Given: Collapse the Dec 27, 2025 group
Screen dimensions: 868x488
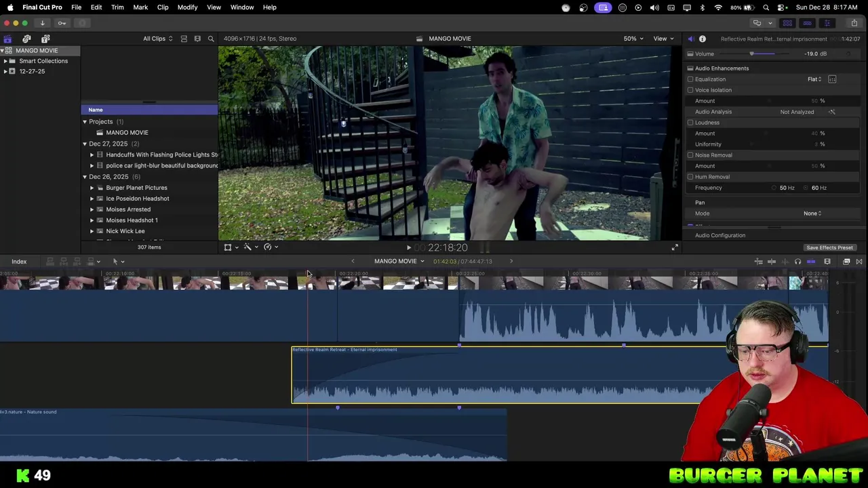Looking at the screenshot, I should pyautogui.click(x=85, y=144).
